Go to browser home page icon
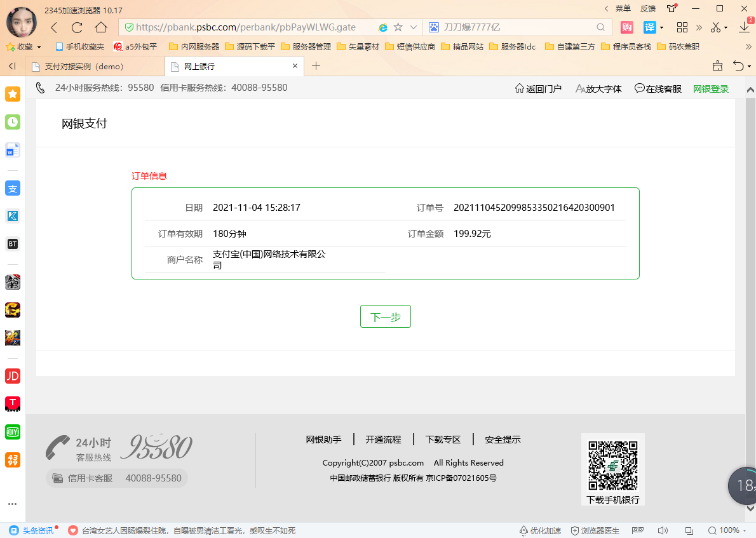Image resolution: width=756 pixels, height=538 pixels. tap(101, 27)
